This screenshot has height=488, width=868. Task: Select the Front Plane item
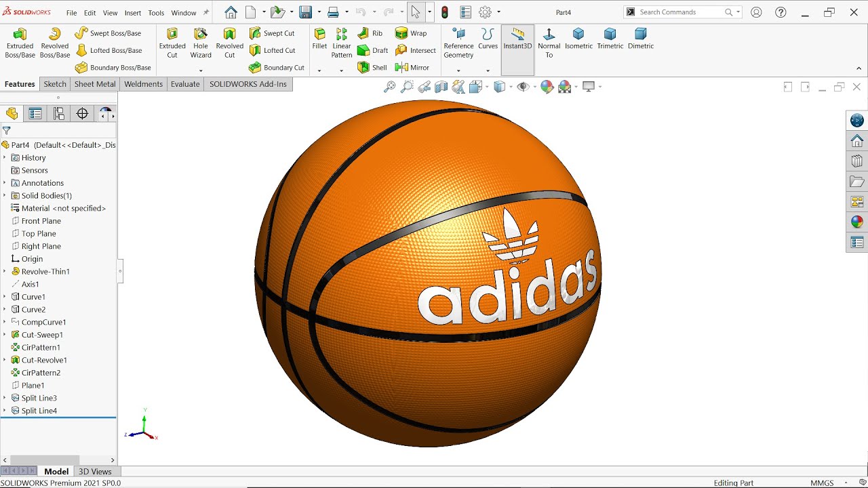pyautogui.click(x=41, y=221)
